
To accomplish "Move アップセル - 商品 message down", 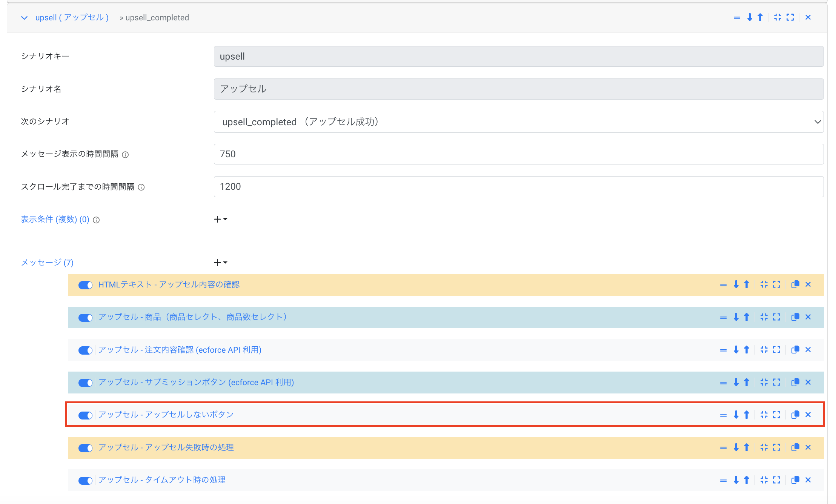I will coord(736,317).
